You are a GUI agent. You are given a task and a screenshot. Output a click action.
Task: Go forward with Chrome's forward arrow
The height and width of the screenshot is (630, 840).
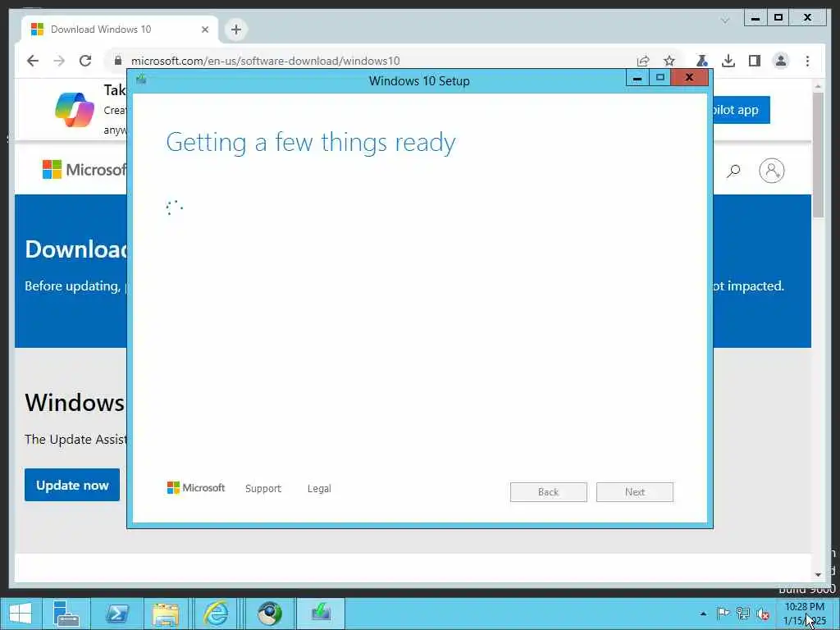pos(59,61)
